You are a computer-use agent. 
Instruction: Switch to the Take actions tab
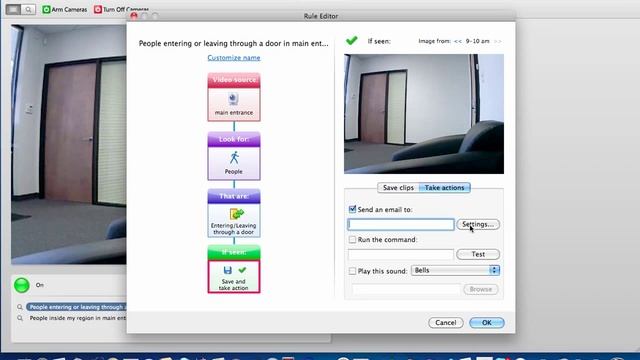[444, 188]
